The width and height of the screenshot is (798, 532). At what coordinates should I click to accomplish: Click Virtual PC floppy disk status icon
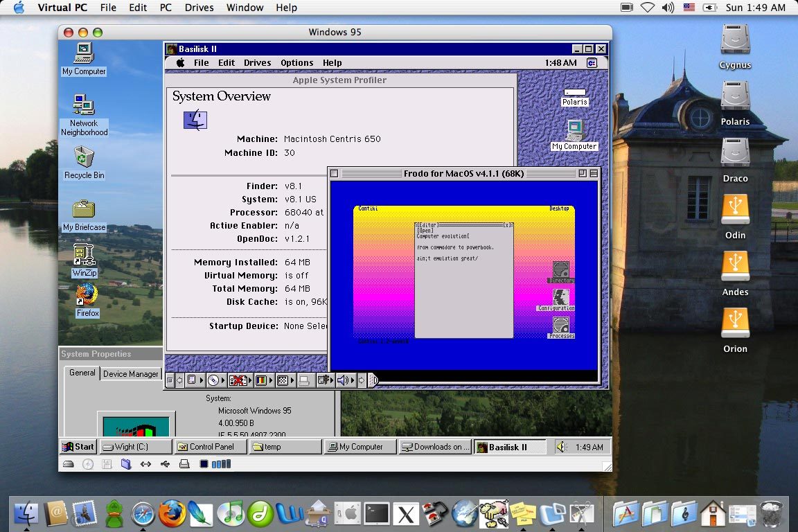[107, 464]
